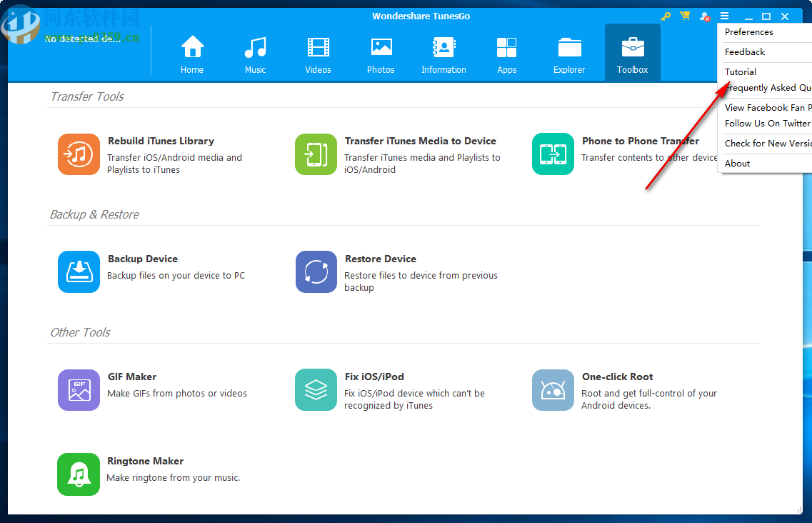Screen dimensions: 812x523
Task: Choose Tutorial in the dropdown menu
Action: coord(741,72)
